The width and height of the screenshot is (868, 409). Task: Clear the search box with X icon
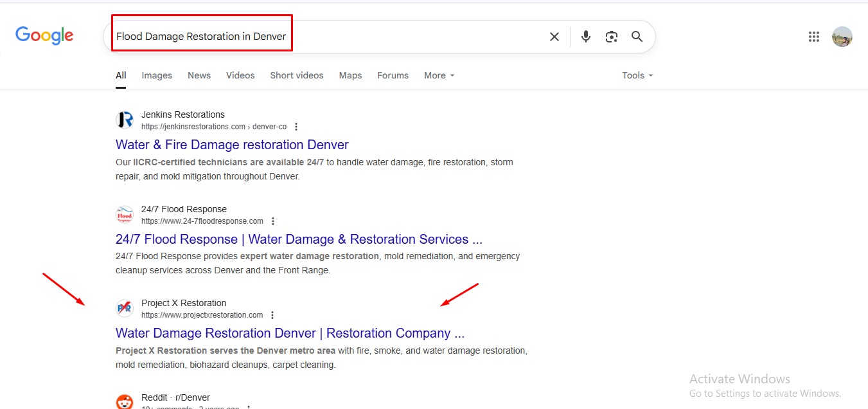[x=554, y=37]
